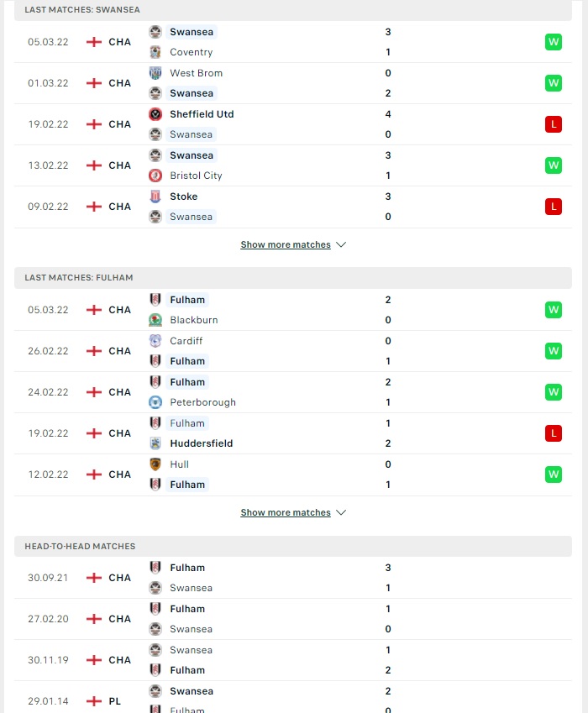Expand Swansea's list with Show more matches
Screen dimensions: 588x713
point(286,244)
